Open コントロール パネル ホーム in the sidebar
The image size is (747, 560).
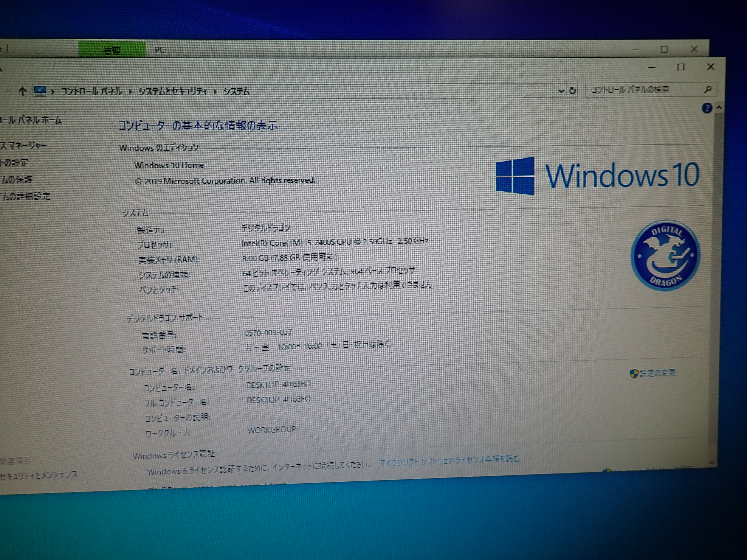[x=31, y=120]
